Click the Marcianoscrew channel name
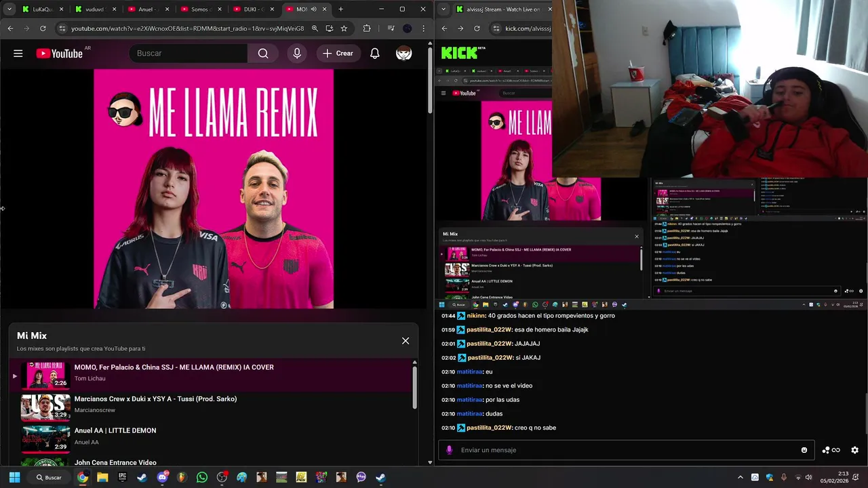Screen dimensions: 868x488 point(95,410)
